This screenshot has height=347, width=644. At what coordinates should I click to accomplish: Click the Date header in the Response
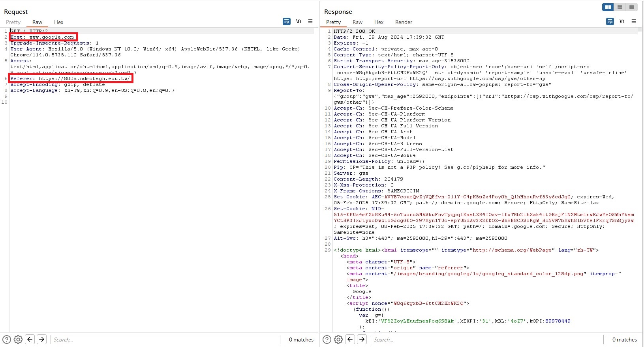point(389,37)
